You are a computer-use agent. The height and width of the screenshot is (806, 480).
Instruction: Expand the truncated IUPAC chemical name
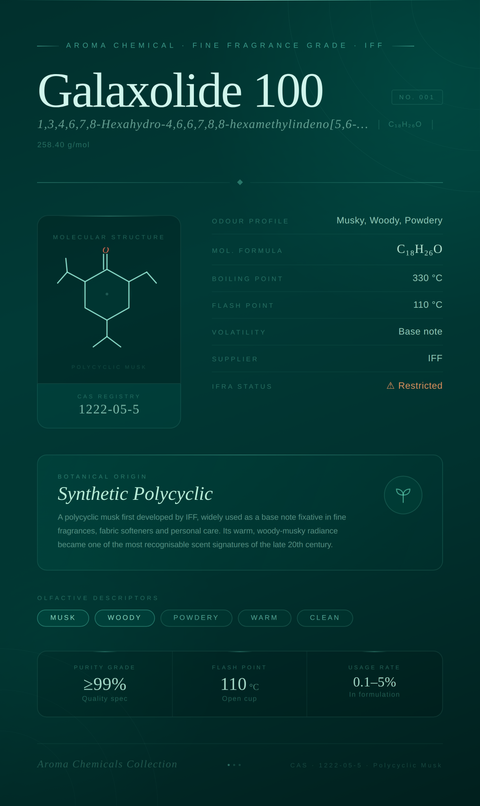(x=203, y=124)
